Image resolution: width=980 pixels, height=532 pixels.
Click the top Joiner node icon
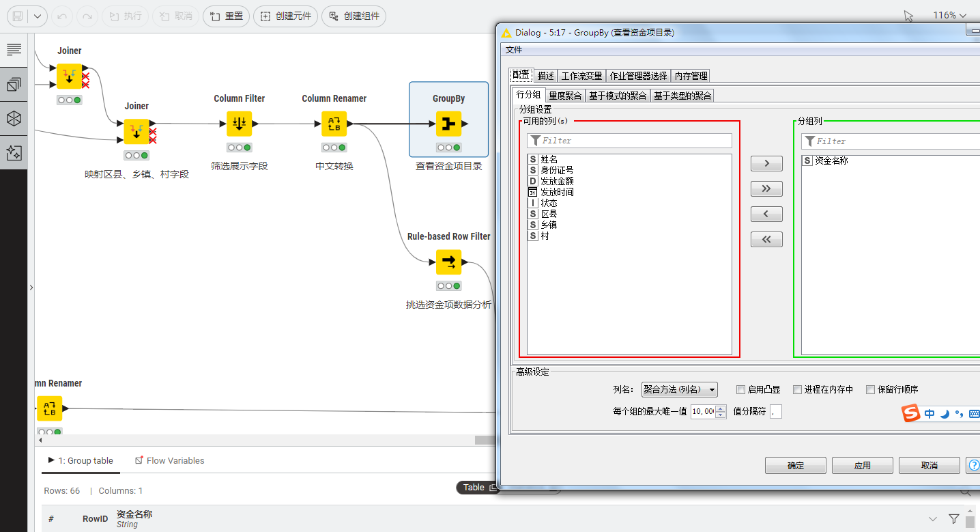(70, 76)
